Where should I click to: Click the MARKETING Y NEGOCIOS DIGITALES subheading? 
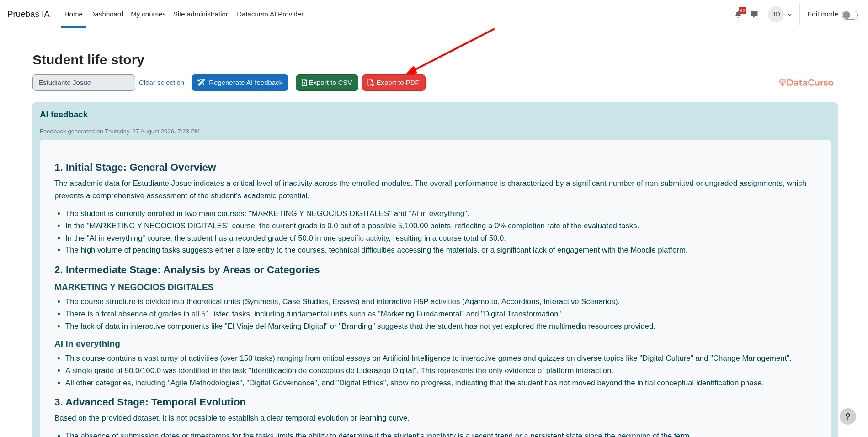134,287
